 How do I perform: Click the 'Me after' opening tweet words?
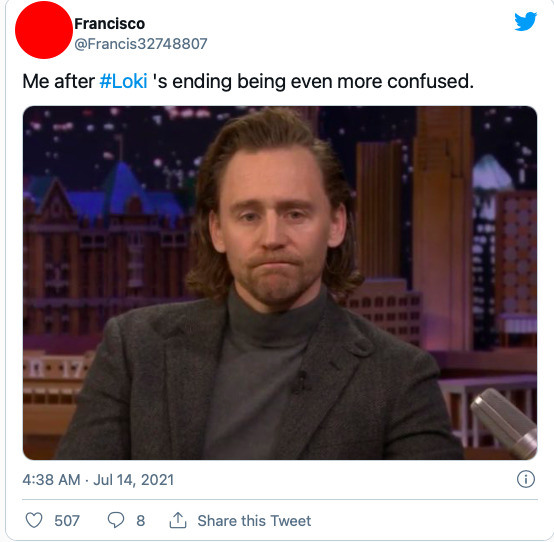(59, 81)
